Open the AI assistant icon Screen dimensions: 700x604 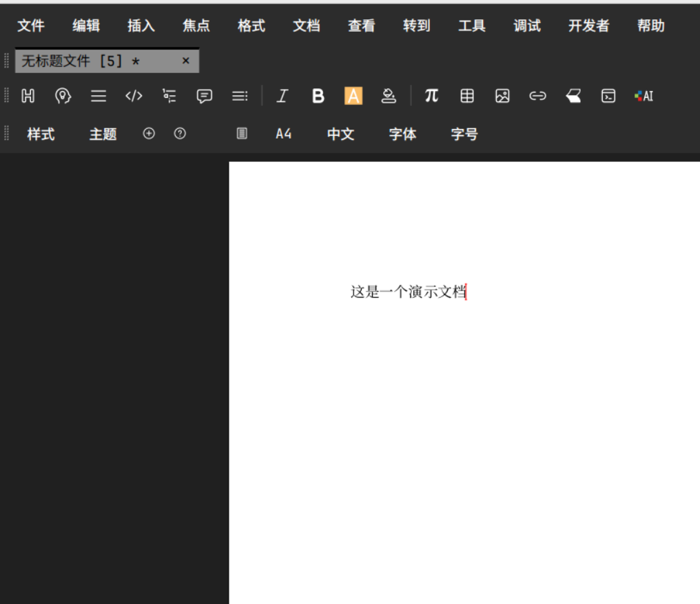coord(644,97)
